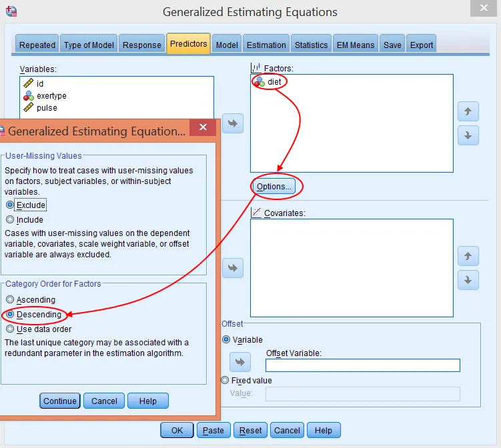Viewport: 501px width, 448px height.
Task: Select the Fixed value offset option
Action: (226, 380)
